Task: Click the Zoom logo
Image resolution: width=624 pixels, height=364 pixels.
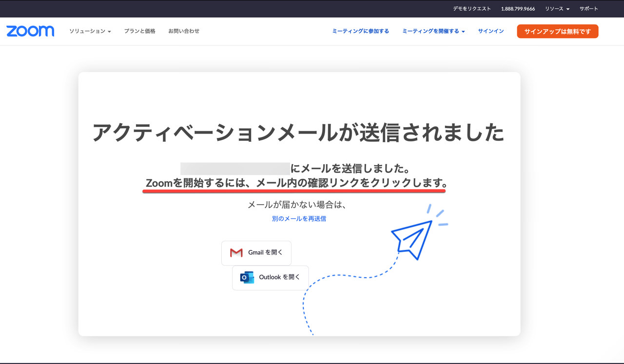Action: pos(30,31)
